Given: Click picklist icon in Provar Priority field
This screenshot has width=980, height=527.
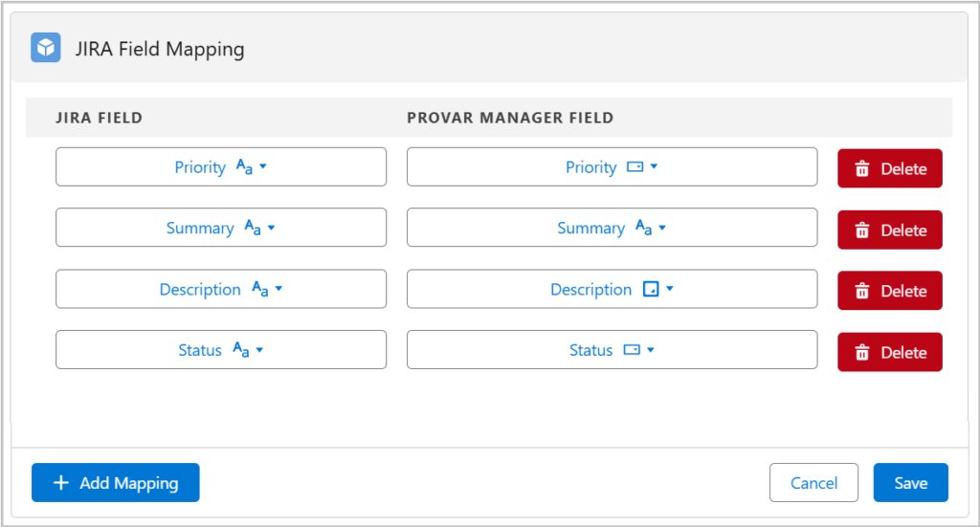Looking at the screenshot, I should [x=635, y=167].
